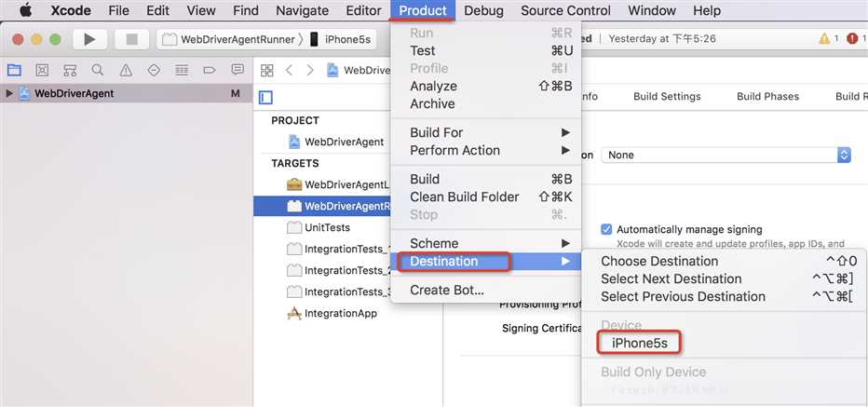
Task: Open the Symbol navigator hierarchy icon
Action: [x=70, y=71]
